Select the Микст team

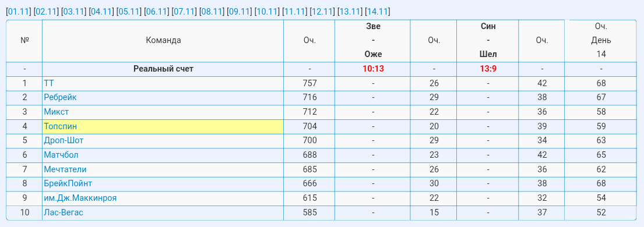pyautogui.click(x=57, y=112)
